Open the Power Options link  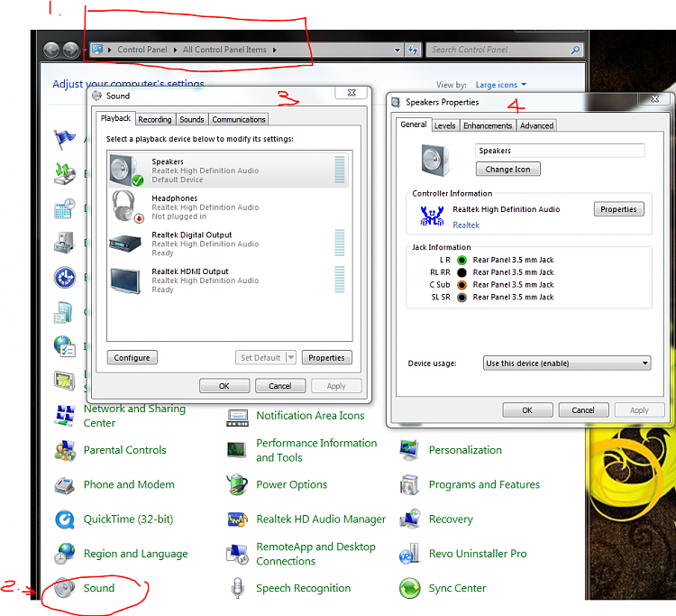pos(292,485)
